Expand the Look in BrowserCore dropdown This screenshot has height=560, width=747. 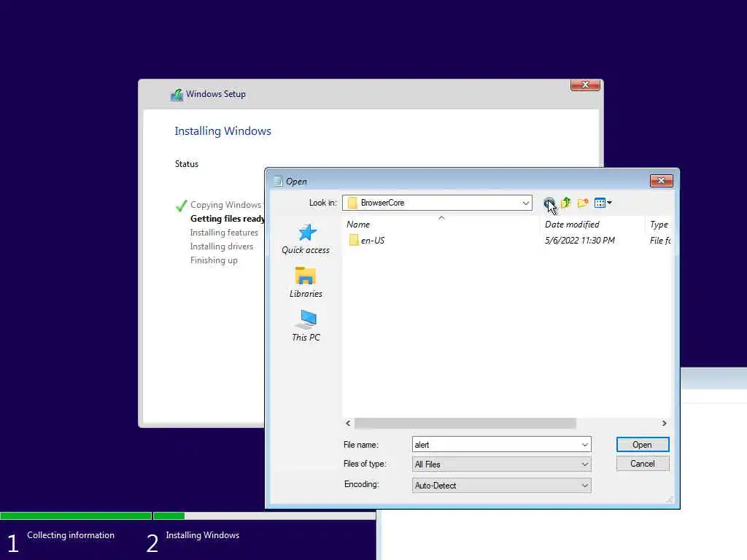tap(525, 203)
